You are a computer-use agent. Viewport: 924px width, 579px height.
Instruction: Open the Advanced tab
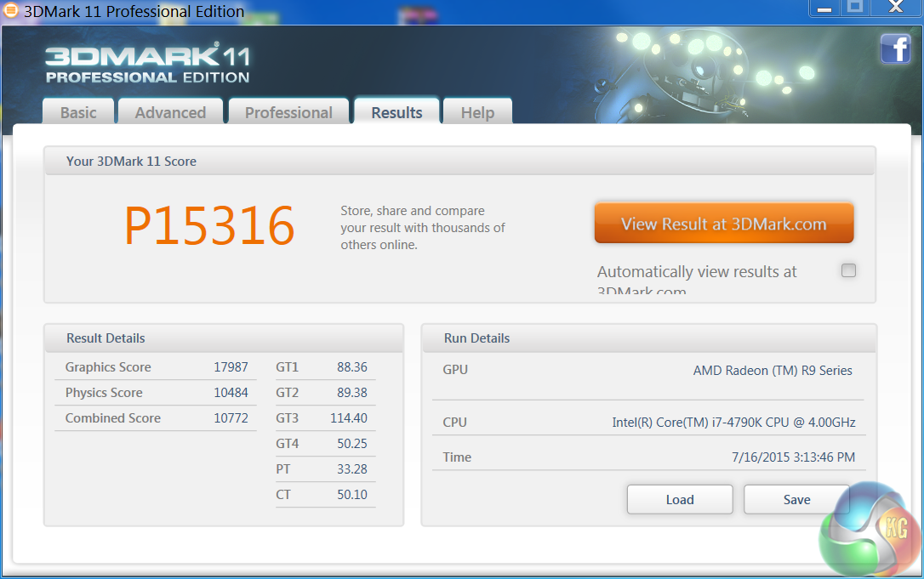[x=170, y=112]
